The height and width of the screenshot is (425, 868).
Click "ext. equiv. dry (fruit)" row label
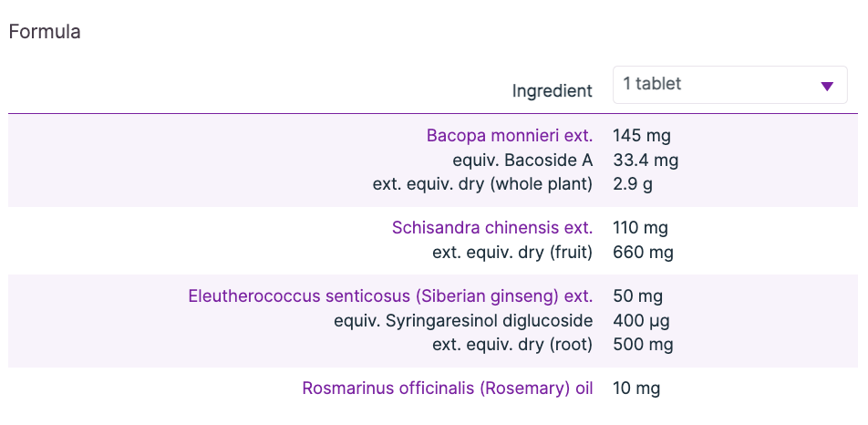(512, 253)
